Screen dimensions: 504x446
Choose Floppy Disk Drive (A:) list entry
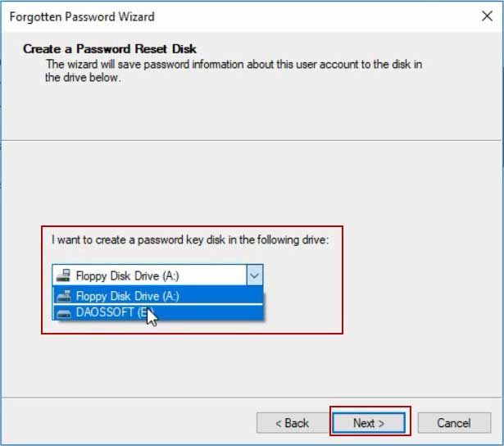coord(157,295)
